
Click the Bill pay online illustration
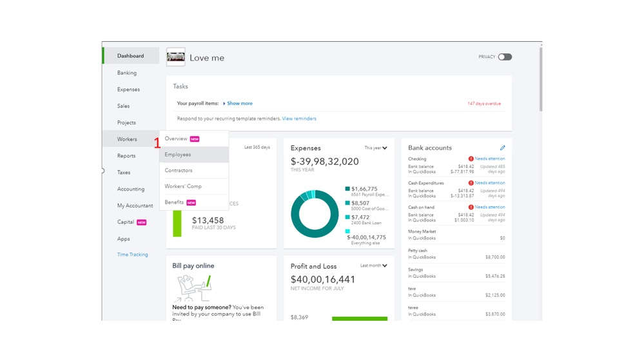coord(194,288)
